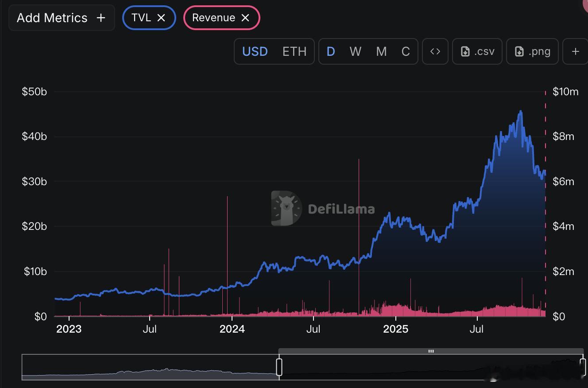Switch denomination to ETH
This screenshot has width=588, height=388.
click(x=294, y=51)
